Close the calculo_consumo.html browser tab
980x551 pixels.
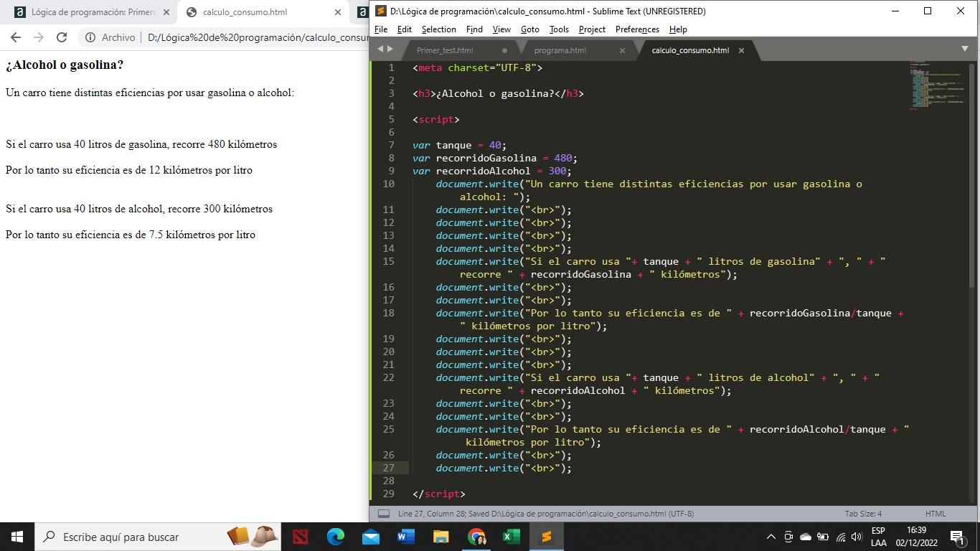pyautogui.click(x=338, y=12)
